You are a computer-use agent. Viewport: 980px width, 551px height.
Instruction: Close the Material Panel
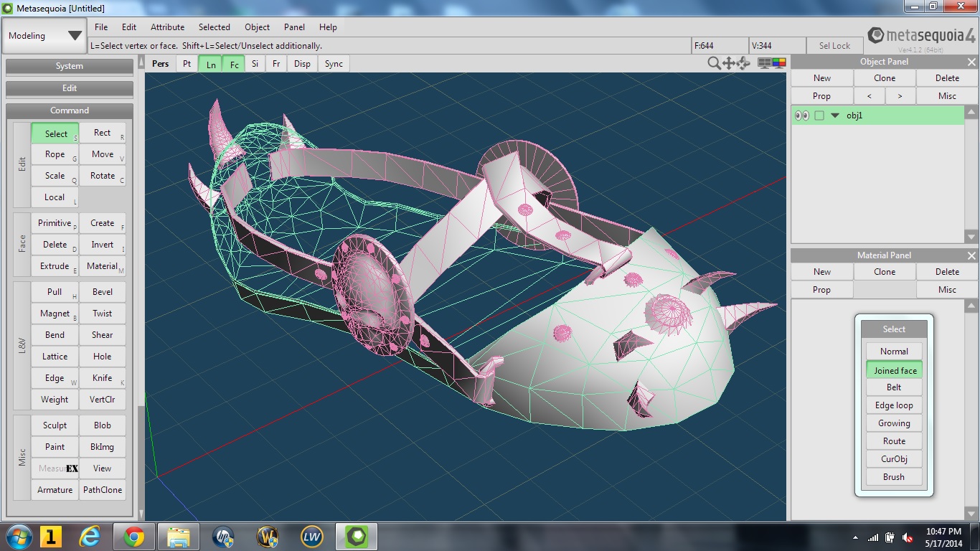click(x=971, y=255)
